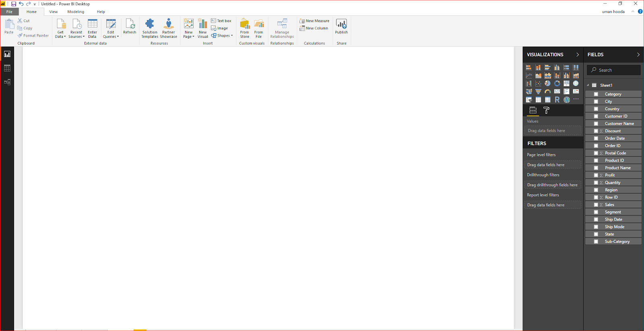This screenshot has height=331, width=644.
Task: Collapse the Sheet1 table tree
Action: click(x=588, y=85)
